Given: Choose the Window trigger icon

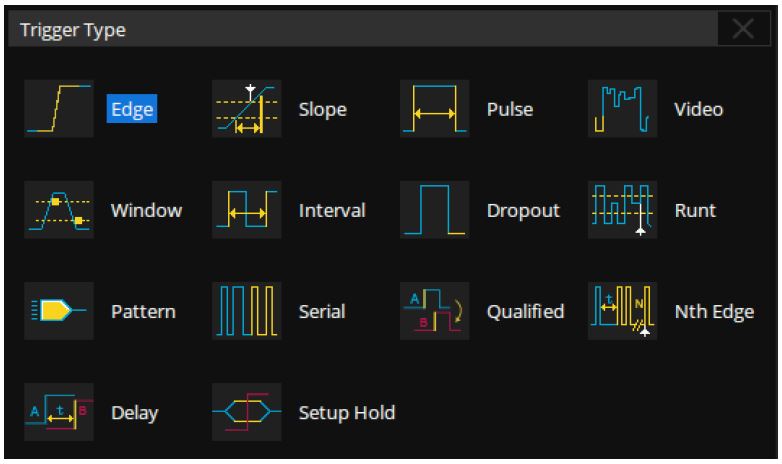Looking at the screenshot, I should click(59, 210).
